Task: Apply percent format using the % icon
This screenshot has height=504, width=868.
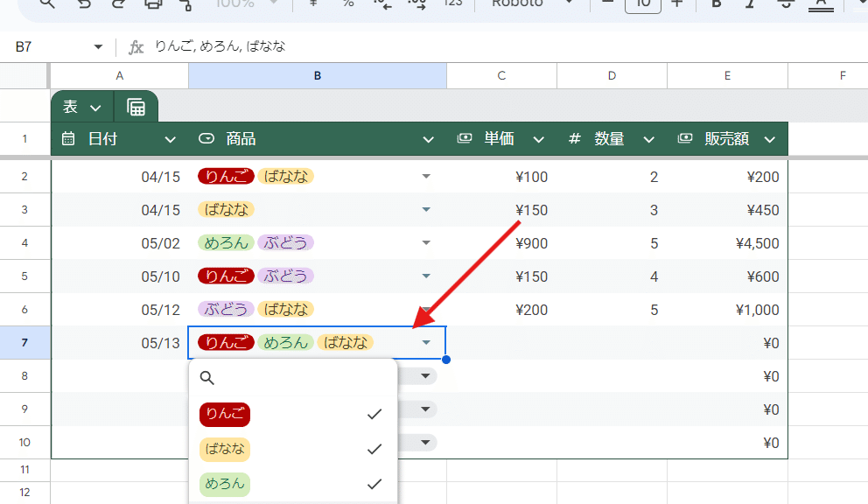Action: coord(348,3)
